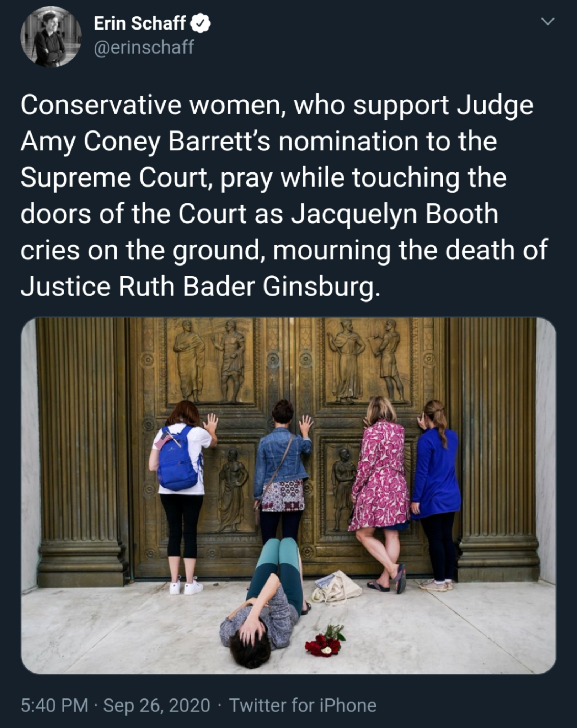This screenshot has width=577, height=728.
Task: Click the Sep 26, 2020 date
Action: [x=157, y=706]
